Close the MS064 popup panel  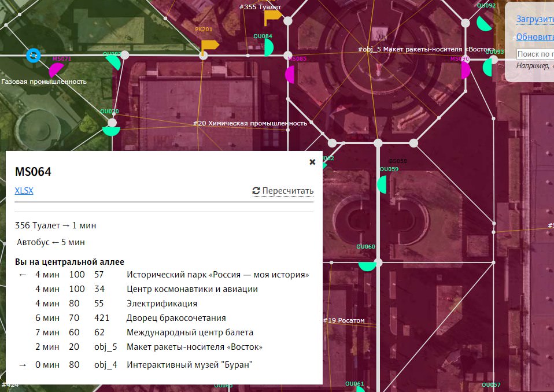pos(312,162)
